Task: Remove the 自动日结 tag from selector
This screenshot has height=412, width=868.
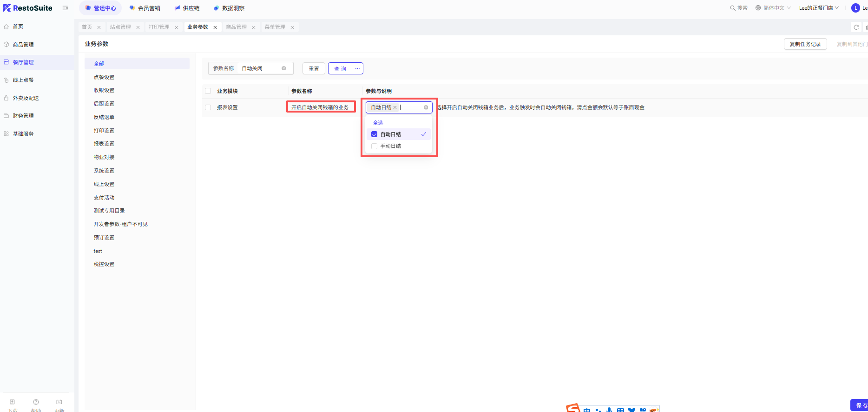Action: point(395,107)
